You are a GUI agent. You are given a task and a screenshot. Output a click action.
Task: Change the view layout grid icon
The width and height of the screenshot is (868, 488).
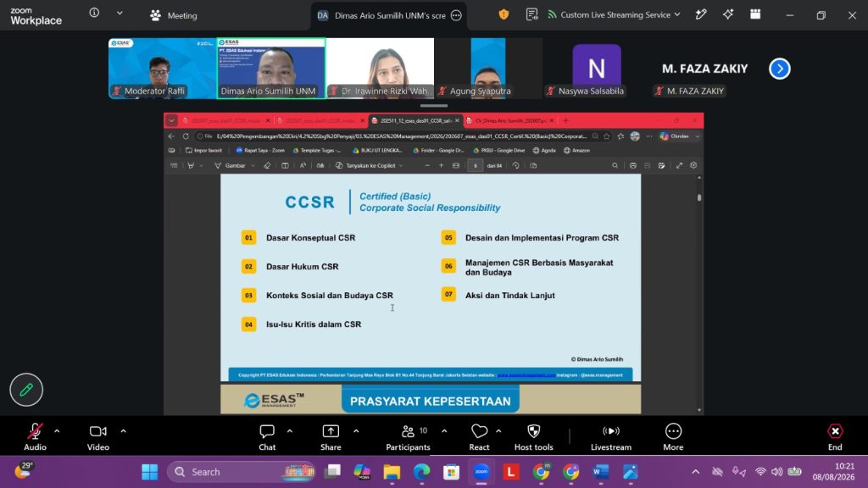[755, 15]
